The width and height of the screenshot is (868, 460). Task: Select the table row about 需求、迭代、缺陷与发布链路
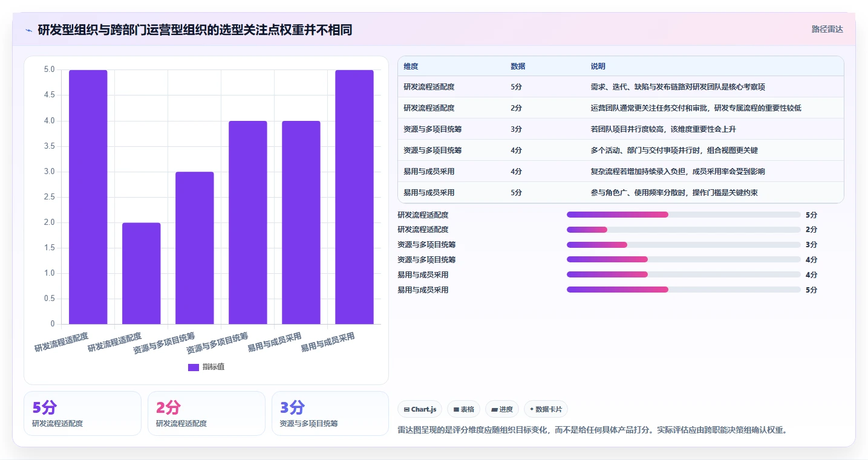621,87
